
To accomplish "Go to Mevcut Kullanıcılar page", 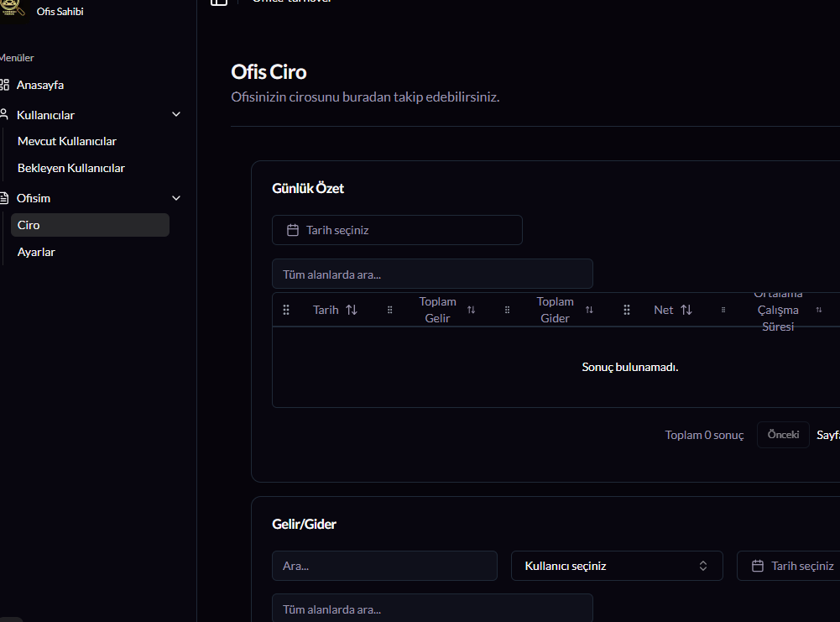I will click(67, 141).
